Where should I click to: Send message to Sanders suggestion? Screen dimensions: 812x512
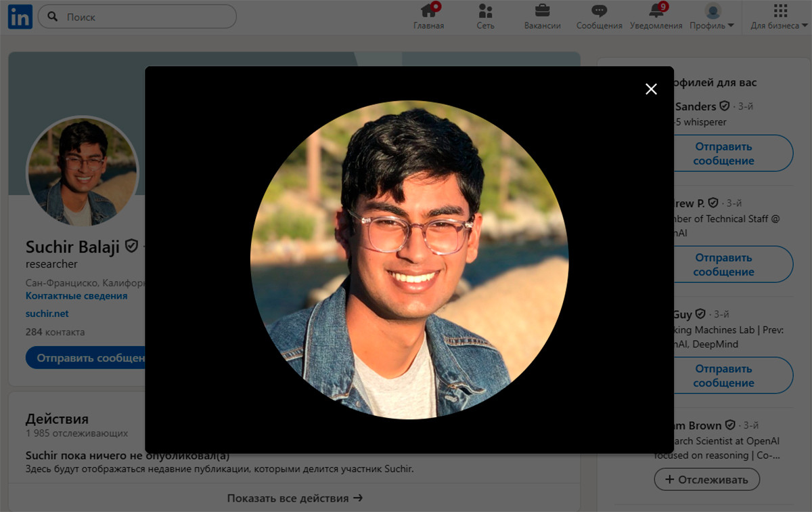click(x=723, y=154)
